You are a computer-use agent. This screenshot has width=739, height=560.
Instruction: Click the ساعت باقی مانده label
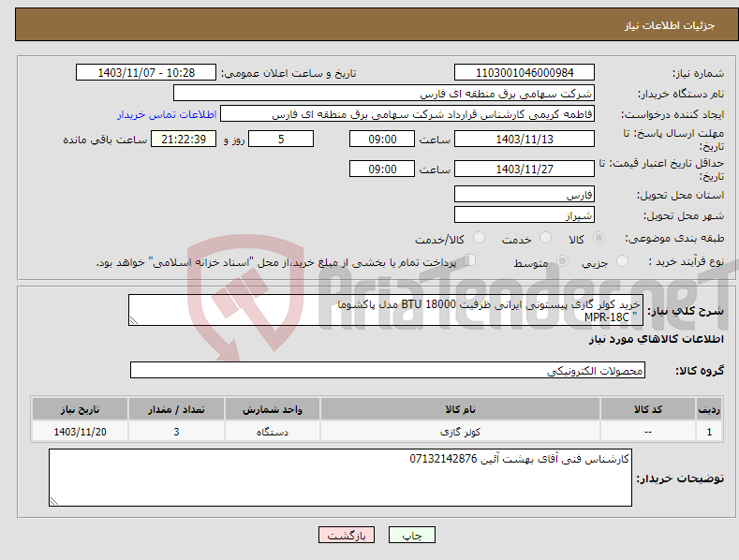click(105, 140)
